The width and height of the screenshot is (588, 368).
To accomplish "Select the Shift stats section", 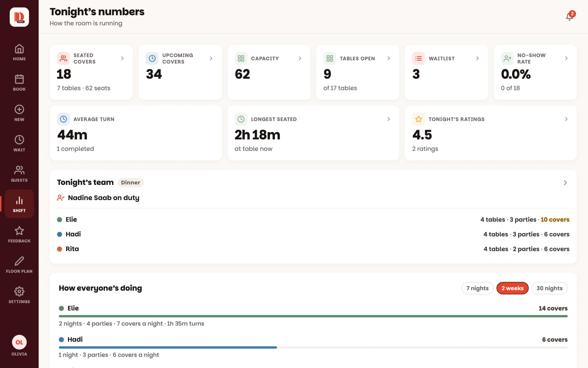I will pos(19,204).
